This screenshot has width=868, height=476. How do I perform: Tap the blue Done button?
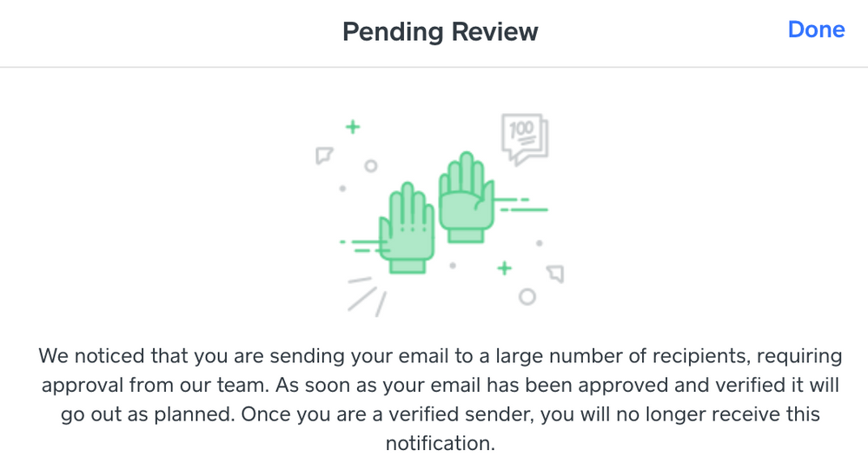tap(816, 30)
